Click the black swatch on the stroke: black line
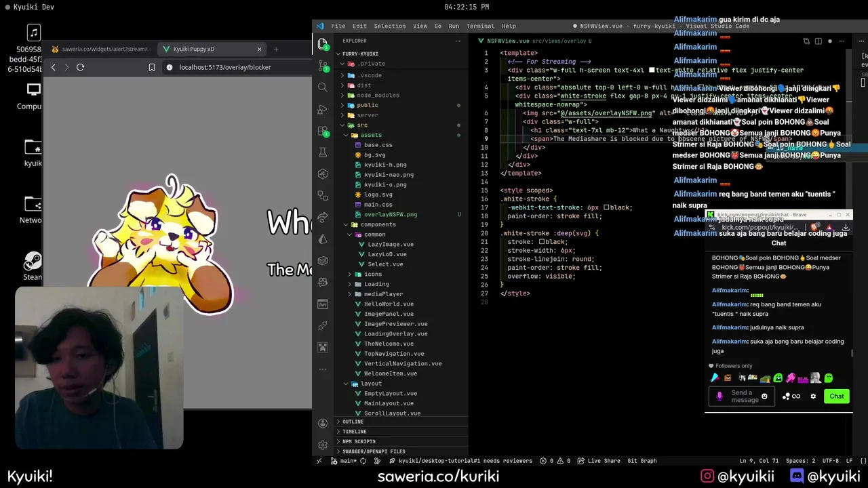 point(541,242)
